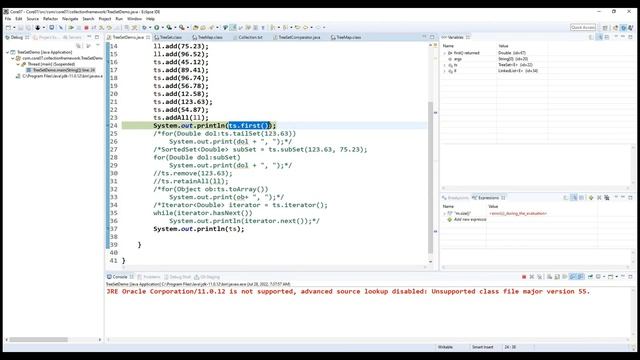Select the javaw.exe process entry
The width and height of the screenshot is (640, 360).
(x=59, y=76)
